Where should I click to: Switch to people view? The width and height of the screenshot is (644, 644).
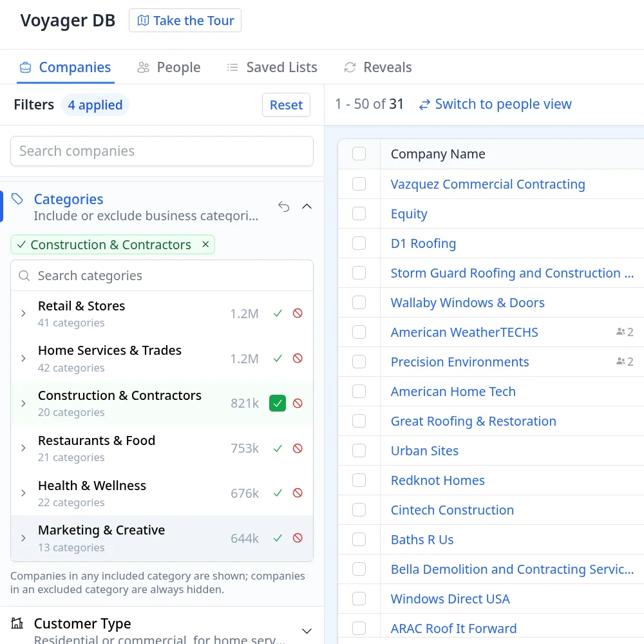tap(495, 104)
